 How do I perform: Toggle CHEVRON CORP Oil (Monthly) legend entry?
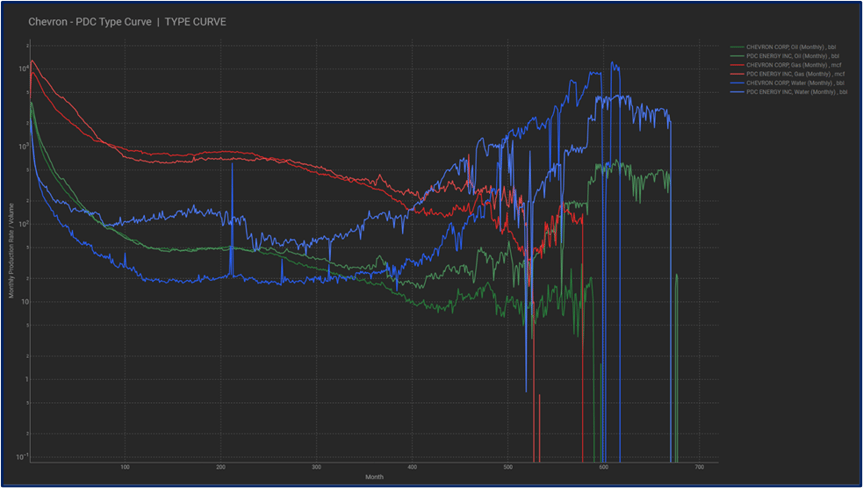(784, 47)
